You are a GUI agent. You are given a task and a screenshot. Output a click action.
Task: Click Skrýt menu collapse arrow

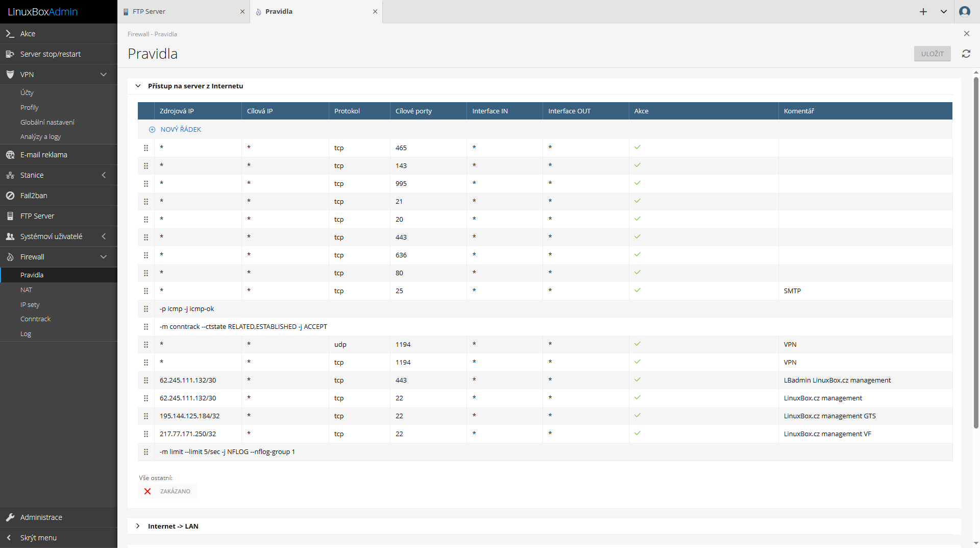9,538
